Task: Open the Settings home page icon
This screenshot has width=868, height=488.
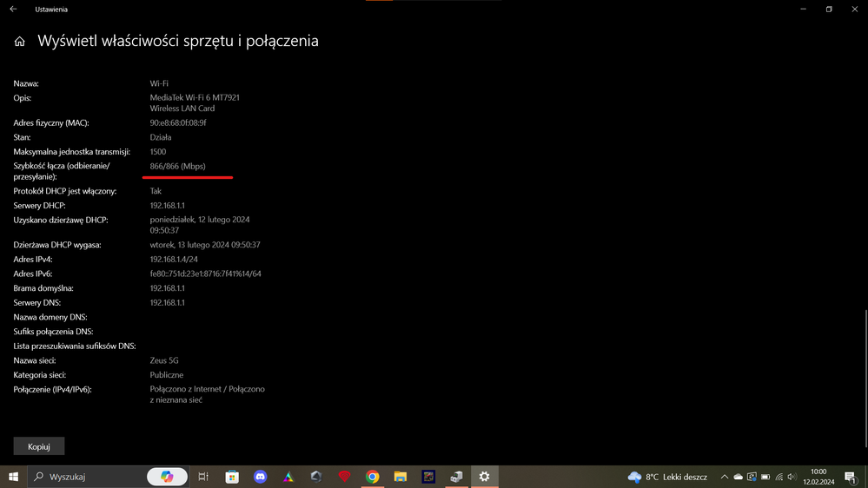Action: point(19,42)
